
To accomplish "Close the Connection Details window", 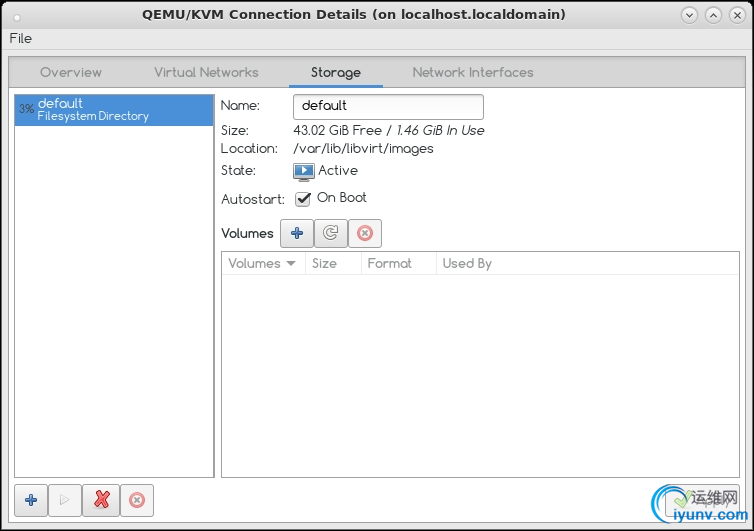I will [x=737, y=15].
